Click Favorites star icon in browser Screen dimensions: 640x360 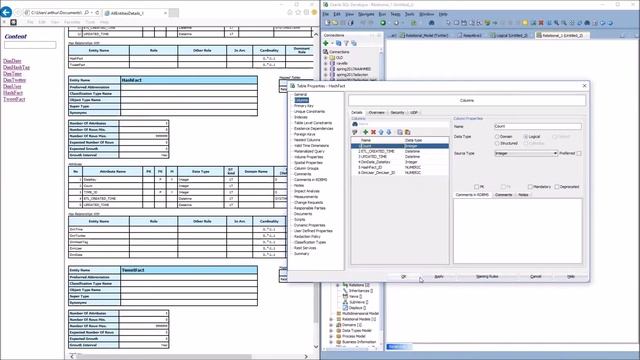coord(298,13)
